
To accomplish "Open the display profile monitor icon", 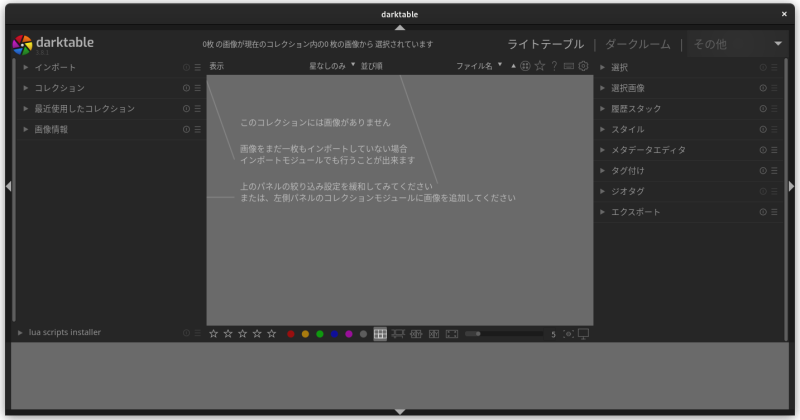I will (584, 334).
